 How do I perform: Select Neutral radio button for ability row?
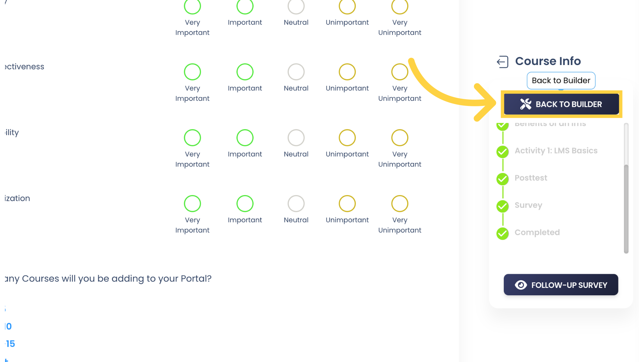(296, 138)
